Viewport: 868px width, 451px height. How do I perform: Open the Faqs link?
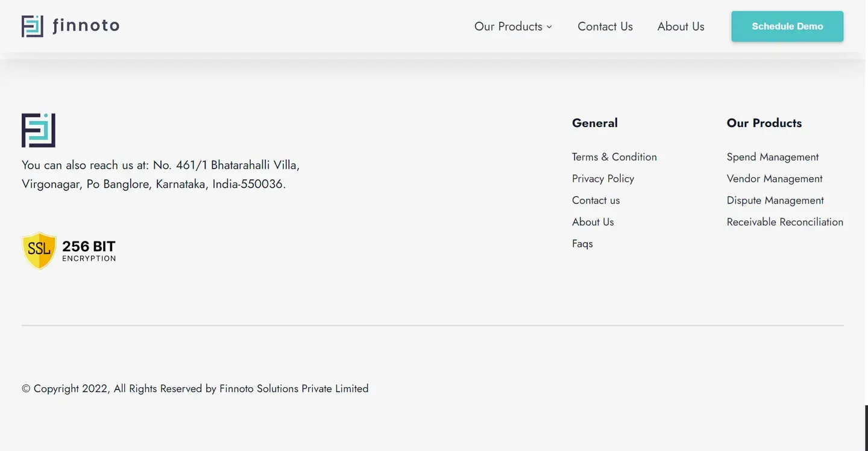click(582, 243)
